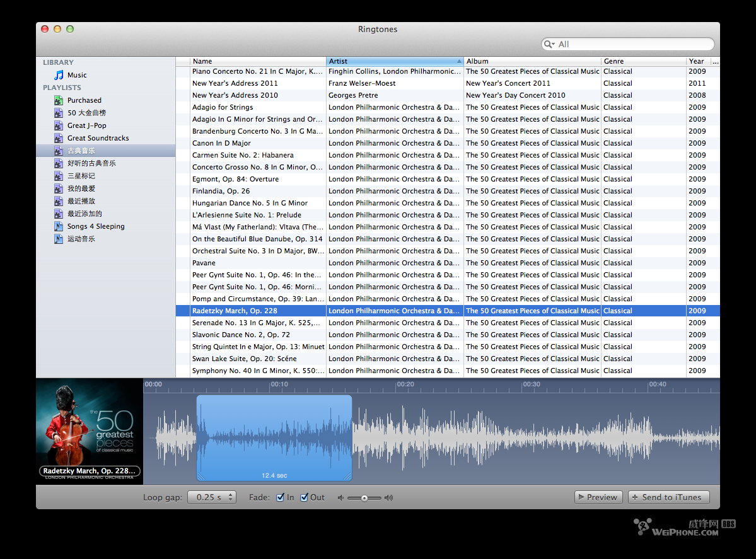
Task: Click the search magnifier icon
Action: [x=550, y=44]
